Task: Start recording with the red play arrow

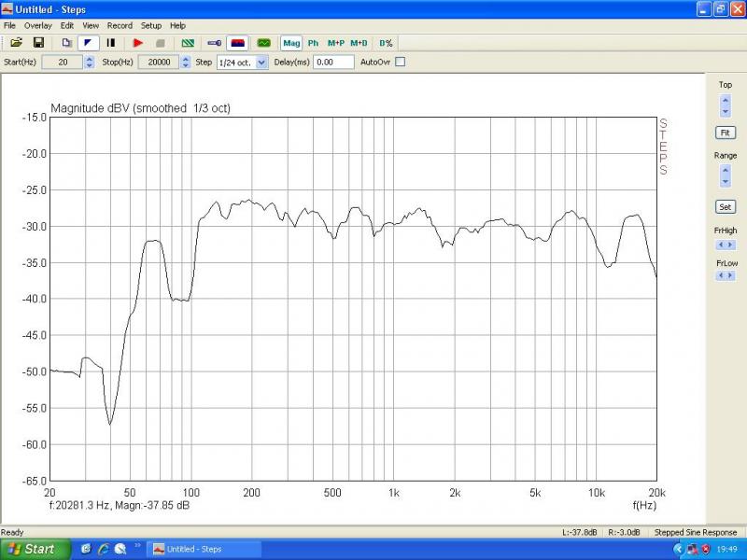Action: click(x=138, y=43)
